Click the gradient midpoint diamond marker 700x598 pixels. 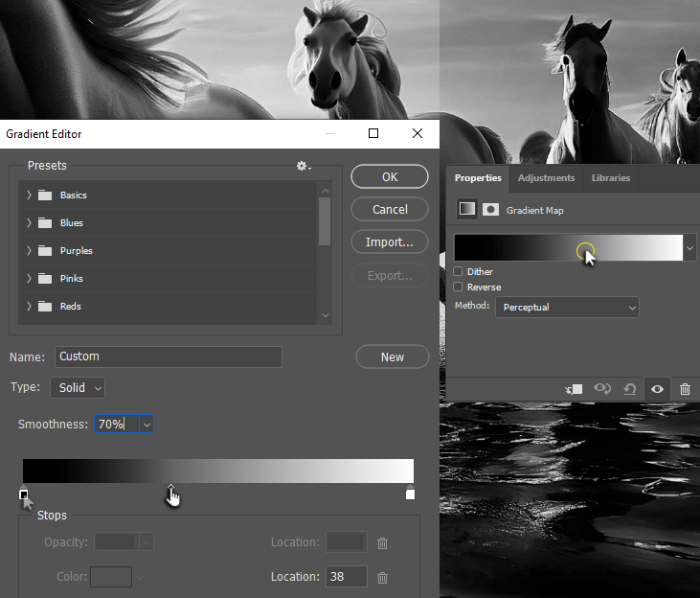(171, 487)
